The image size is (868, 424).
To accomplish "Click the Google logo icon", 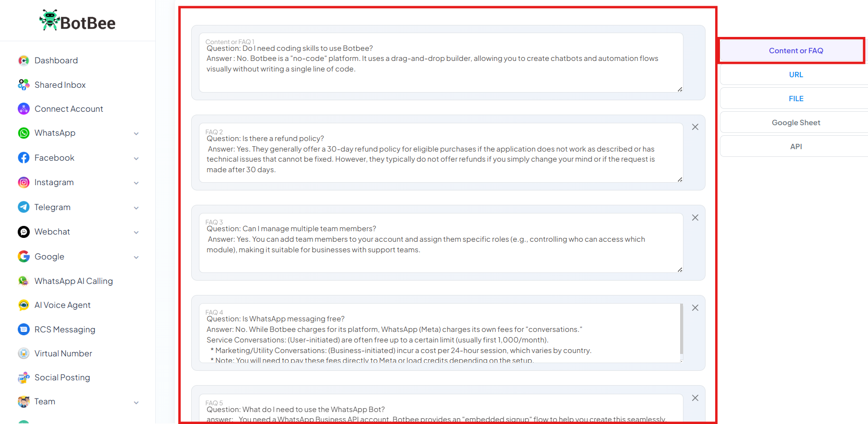I will coord(23,257).
